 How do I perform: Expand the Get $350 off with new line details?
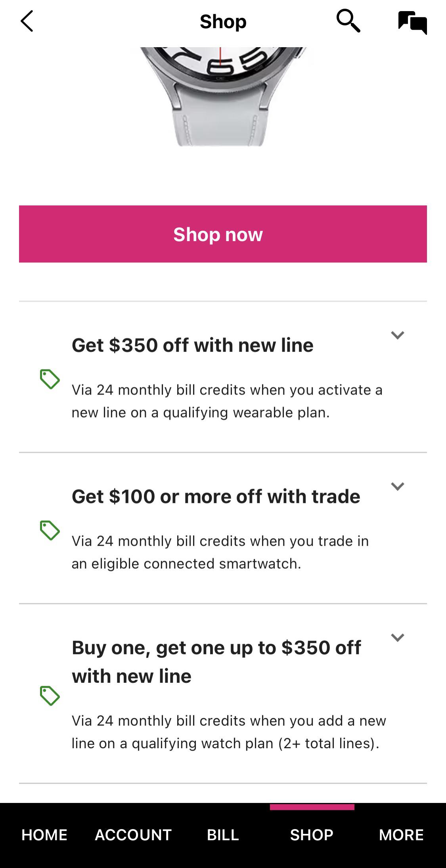coord(398,335)
